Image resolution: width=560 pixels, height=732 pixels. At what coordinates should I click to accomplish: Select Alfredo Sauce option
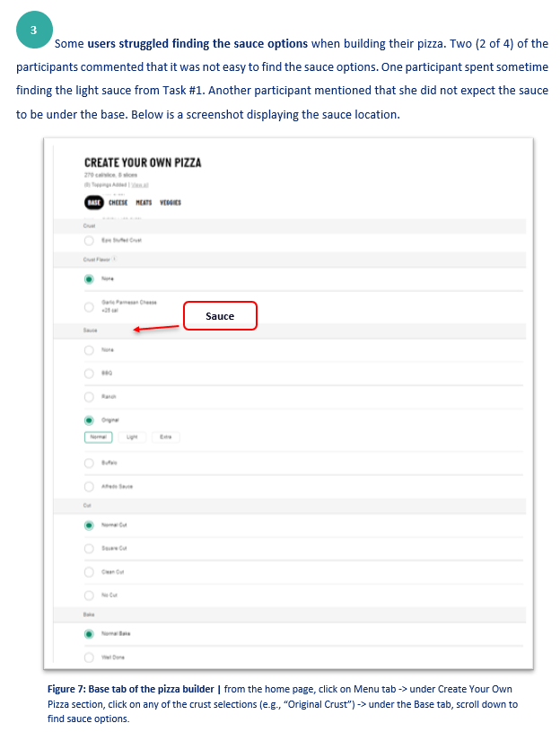[89, 486]
